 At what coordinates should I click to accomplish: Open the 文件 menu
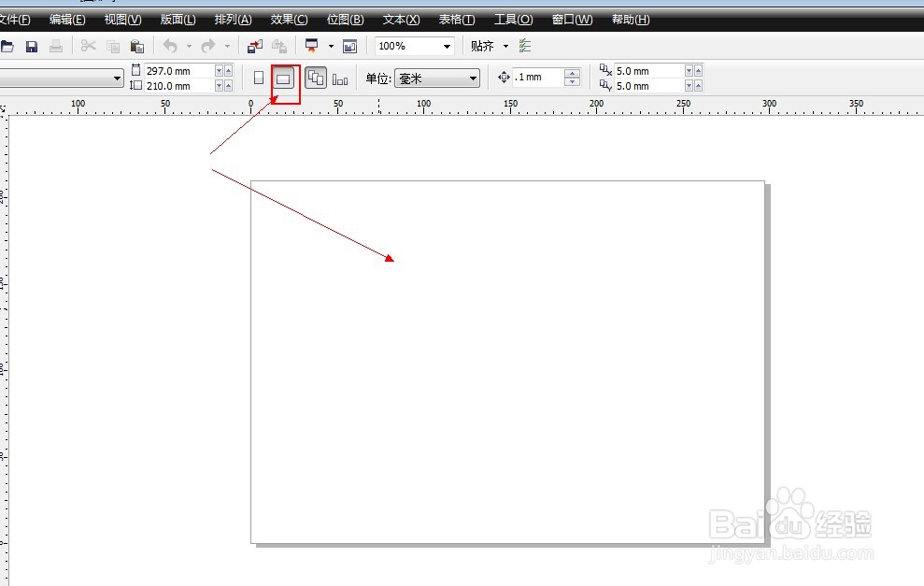coord(15,19)
